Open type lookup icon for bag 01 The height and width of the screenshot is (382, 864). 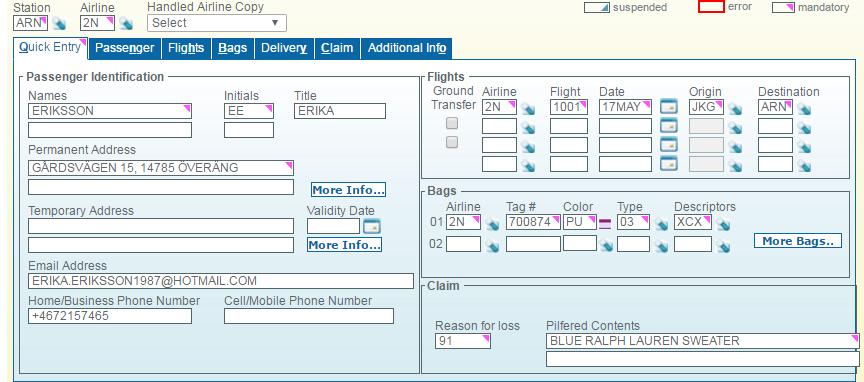pos(661,224)
